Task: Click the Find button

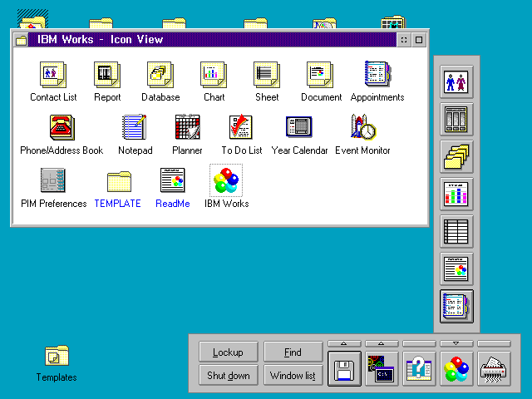Action: [x=293, y=352]
